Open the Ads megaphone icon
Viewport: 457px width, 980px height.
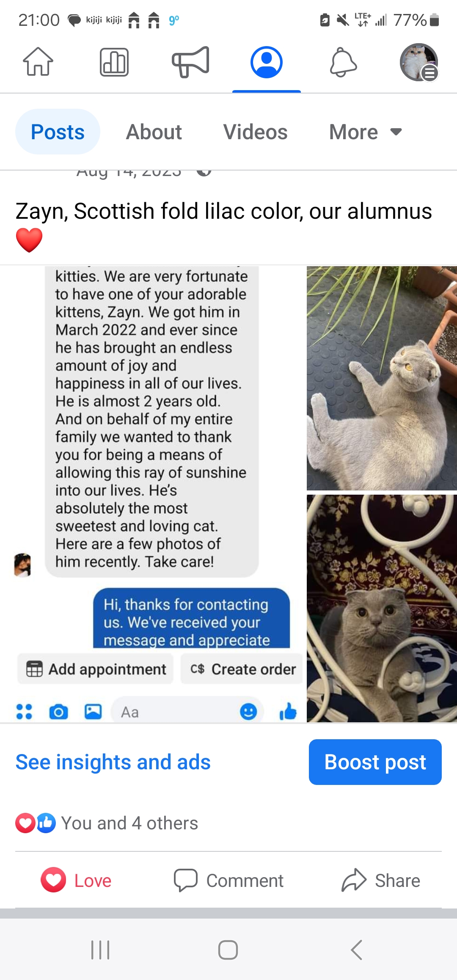point(190,62)
